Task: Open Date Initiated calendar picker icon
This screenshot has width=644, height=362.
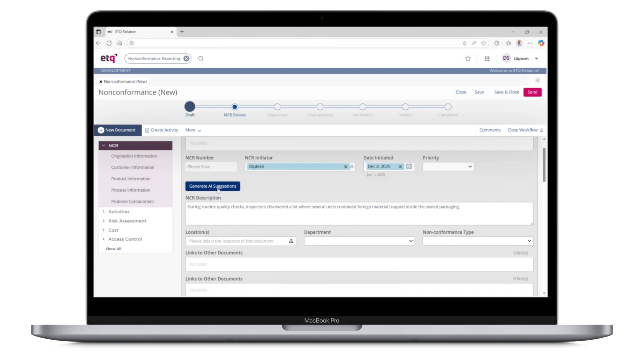Action: [x=409, y=167]
